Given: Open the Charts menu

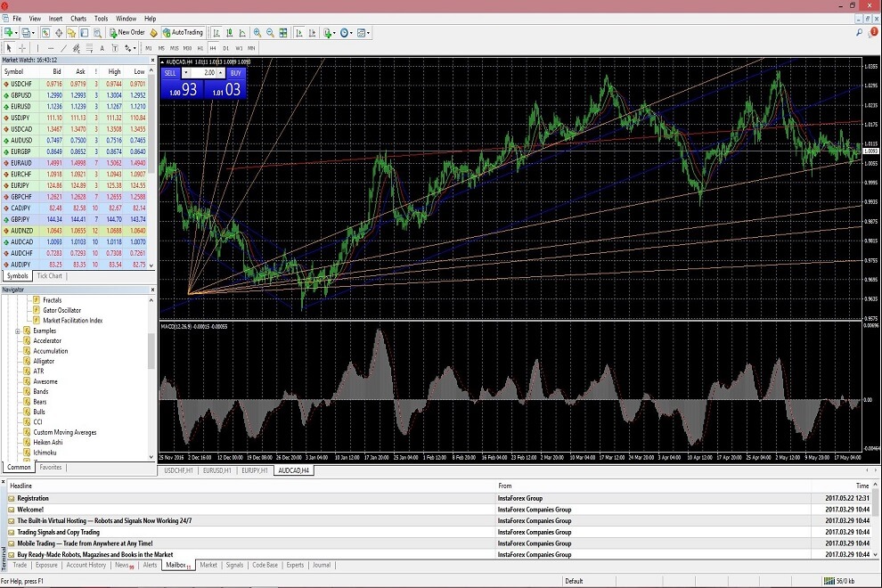Looking at the screenshot, I should tap(78, 19).
